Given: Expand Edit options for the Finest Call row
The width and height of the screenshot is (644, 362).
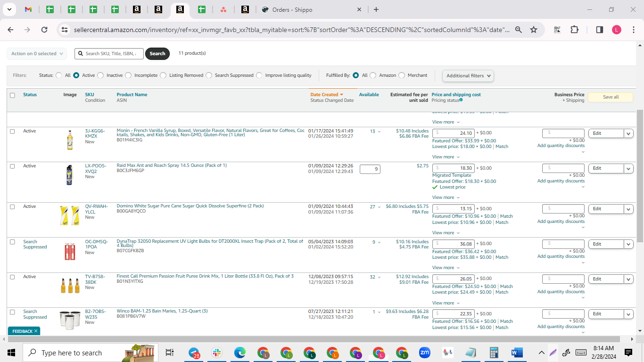Looking at the screenshot, I should pyautogui.click(x=628, y=279).
